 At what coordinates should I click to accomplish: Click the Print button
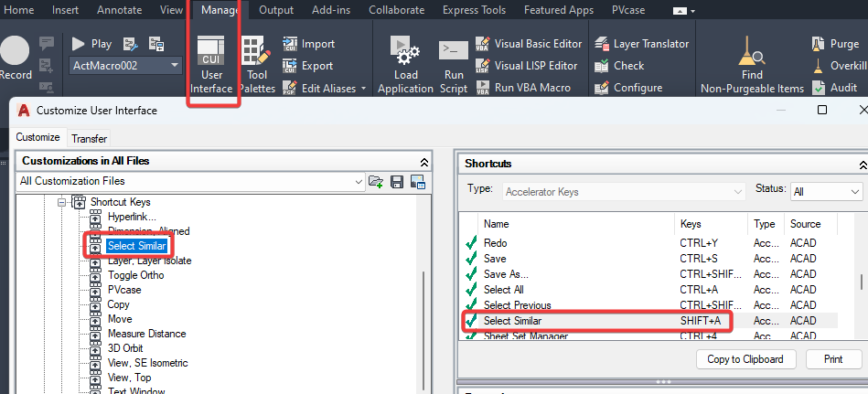click(x=833, y=359)
